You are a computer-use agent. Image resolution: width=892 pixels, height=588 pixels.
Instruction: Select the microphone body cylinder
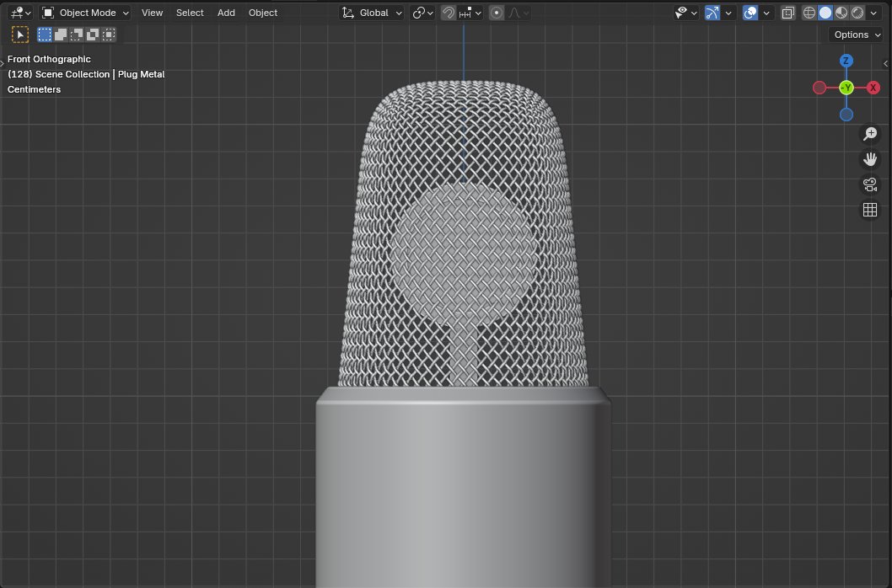point(463,489)
